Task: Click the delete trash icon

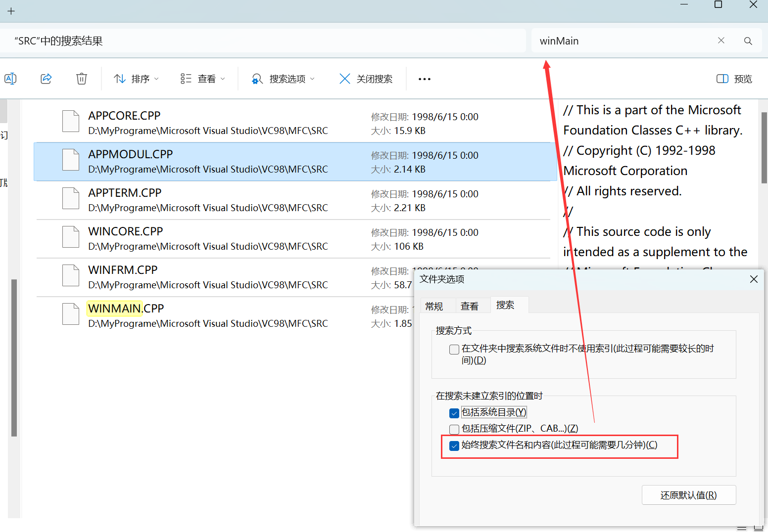Action: pyautogui.click(x=82, y=79)
